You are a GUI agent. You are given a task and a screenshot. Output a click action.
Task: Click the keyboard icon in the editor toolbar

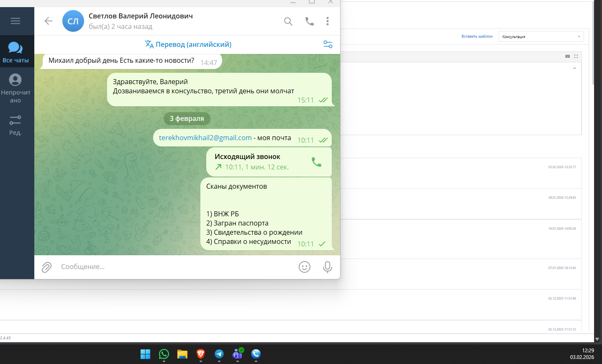click(x=568, y=56)
